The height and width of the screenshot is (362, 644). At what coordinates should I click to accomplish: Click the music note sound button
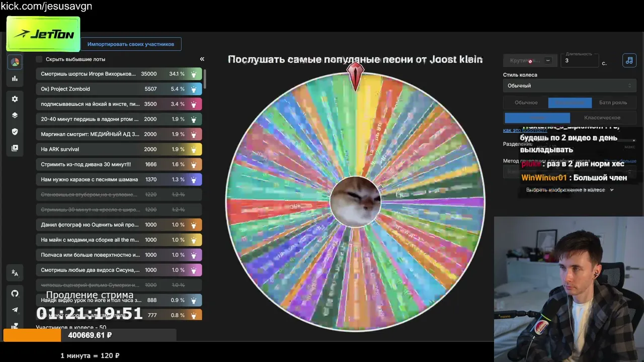(x=629, y=60)
